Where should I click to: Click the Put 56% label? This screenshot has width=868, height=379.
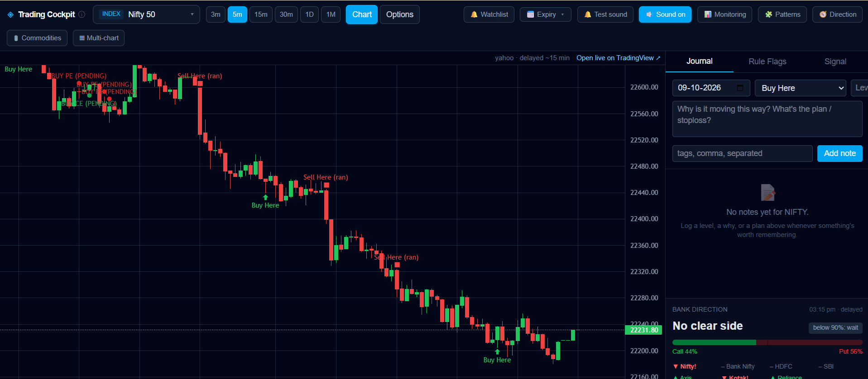point(851,351)
